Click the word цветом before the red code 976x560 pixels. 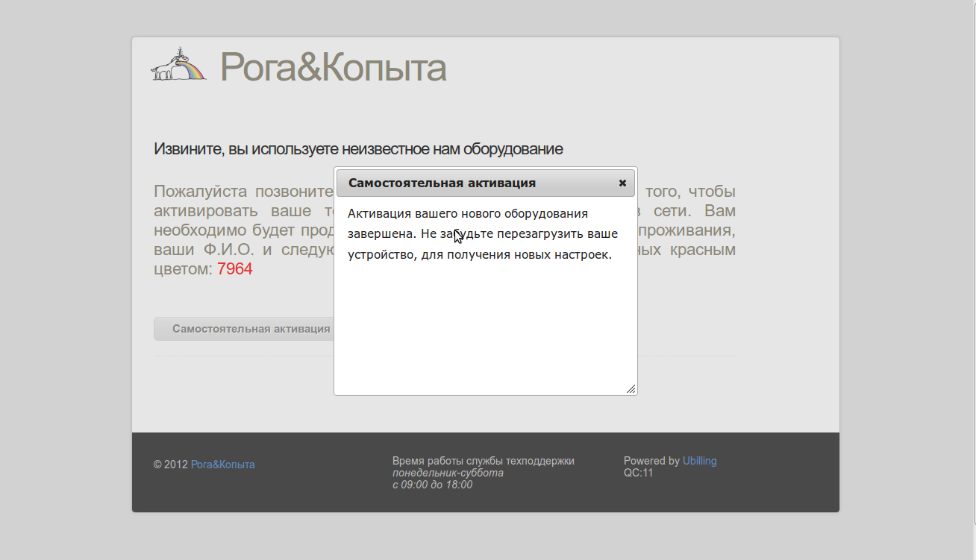pyautogui.click(x=183, y=269)
